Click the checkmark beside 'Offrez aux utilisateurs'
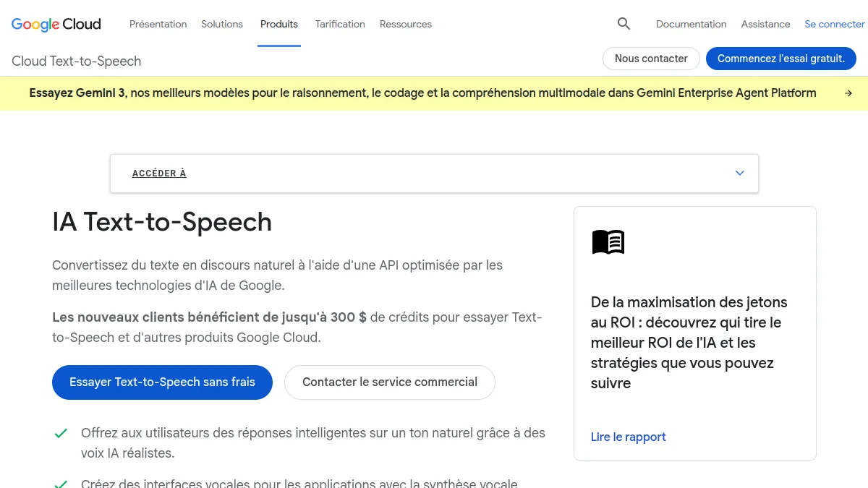The height and width of the screenshot is (488, 868). [x=61, y=433]
